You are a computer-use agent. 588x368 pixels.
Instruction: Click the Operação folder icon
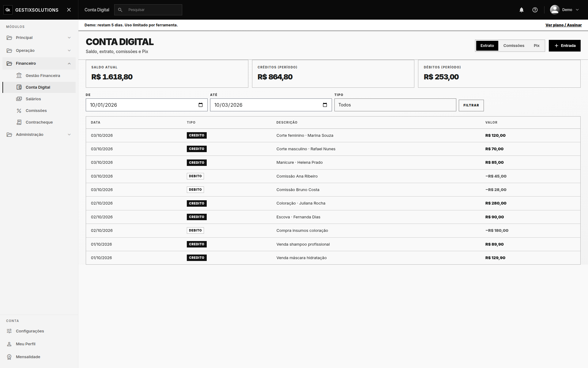click(9, 51)
